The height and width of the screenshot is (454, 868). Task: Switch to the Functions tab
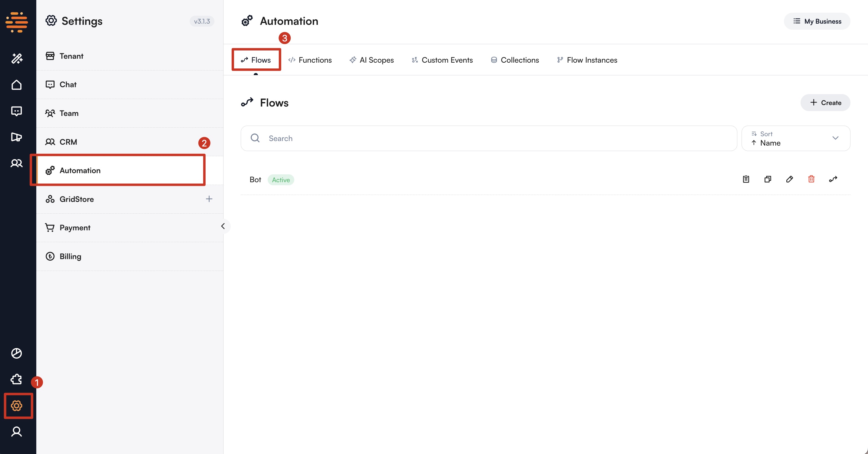(x=310, y=60)
